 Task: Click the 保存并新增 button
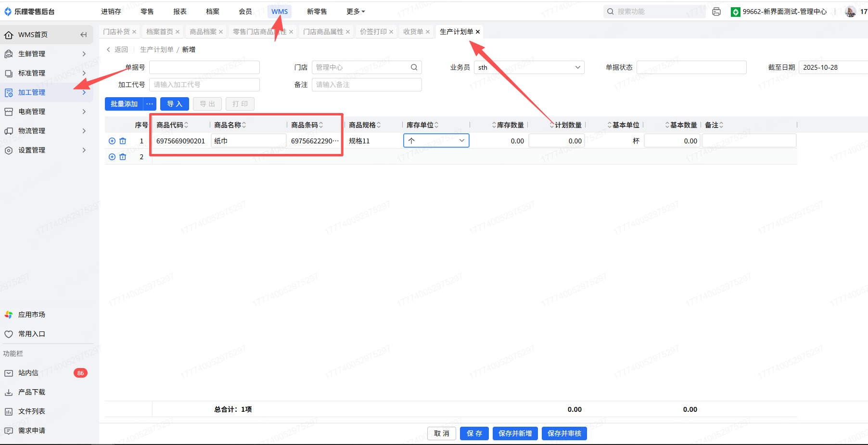(x=515, y=433)
